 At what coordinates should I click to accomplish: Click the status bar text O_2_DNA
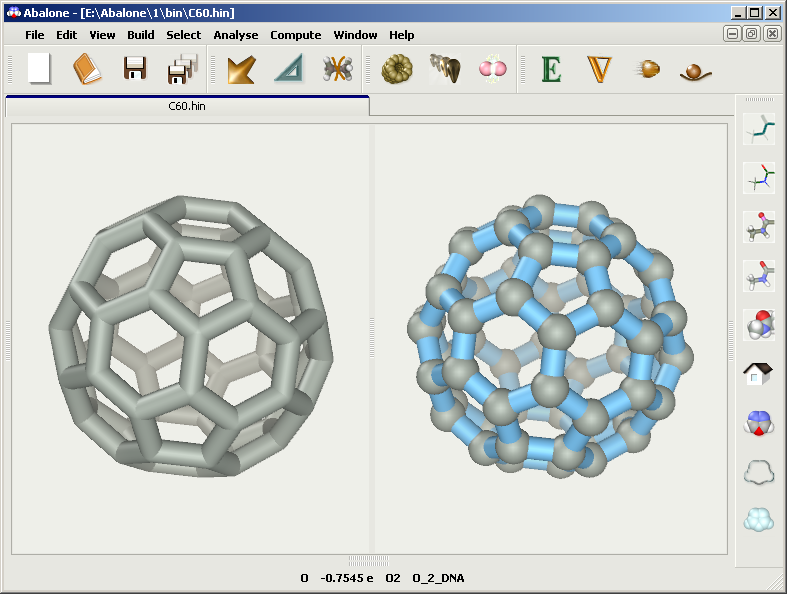point(438,578)
